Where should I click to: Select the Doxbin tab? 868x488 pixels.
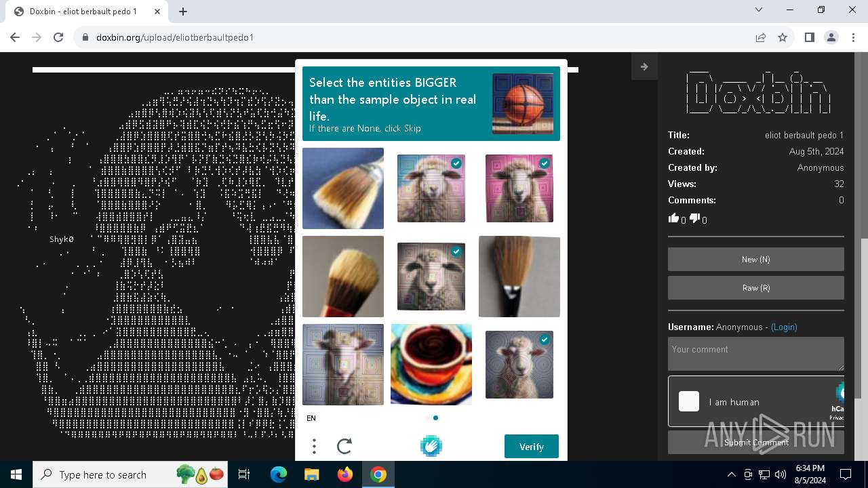click(87, 12)
